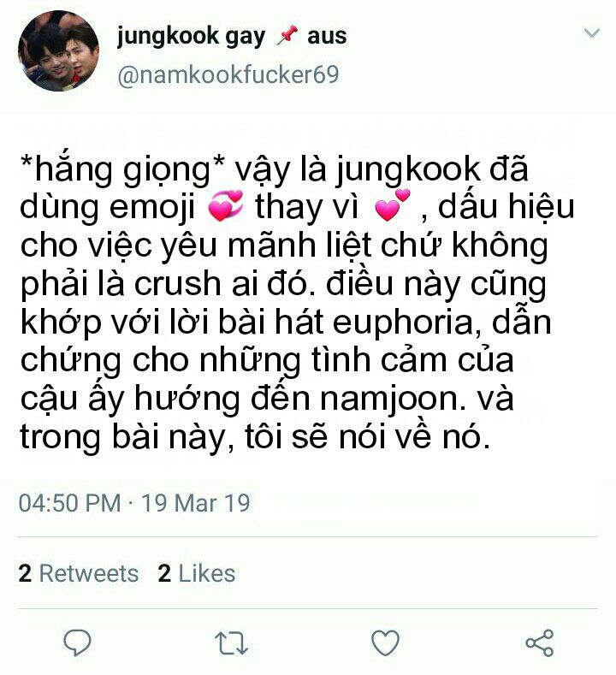The width and height of the screenshot is (616, 675).
Task: View the '2 Retweets' list
Action: point(79,573)
